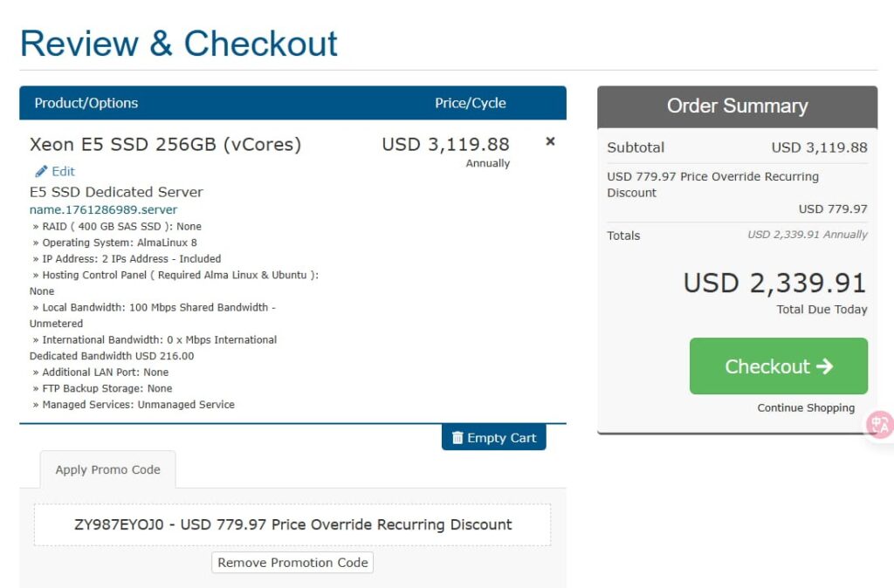Click the Xeon E5 SSD 256GB product title
Image resolution: width=894 pixels, height=588 pixels.
click(165, 145)
